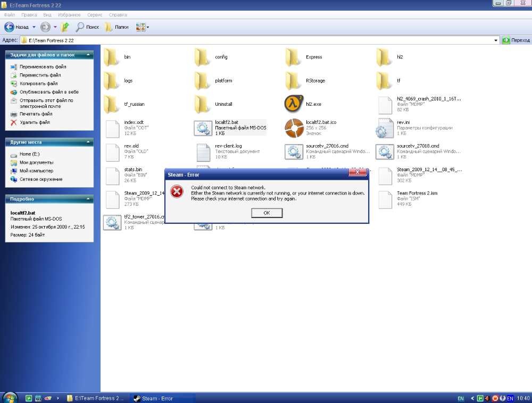Select the tf2_tower_27016 script icon
The image size is (532, 403).
coord(112,222)
